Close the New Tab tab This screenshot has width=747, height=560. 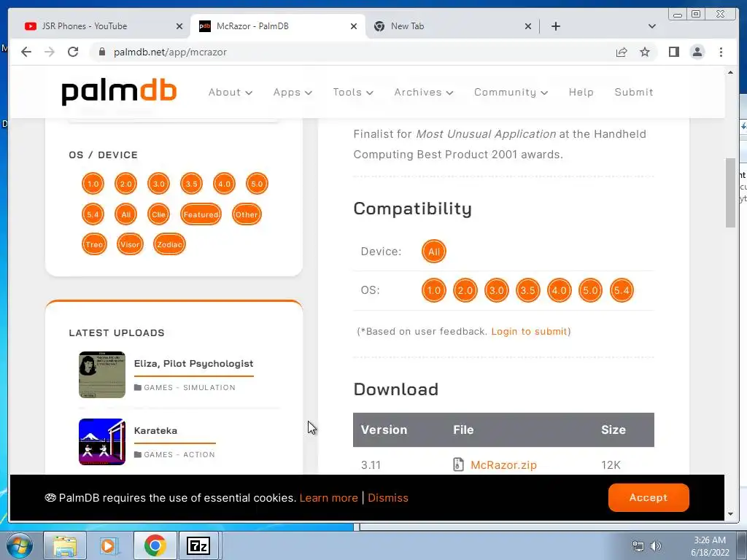pos(528,26)
